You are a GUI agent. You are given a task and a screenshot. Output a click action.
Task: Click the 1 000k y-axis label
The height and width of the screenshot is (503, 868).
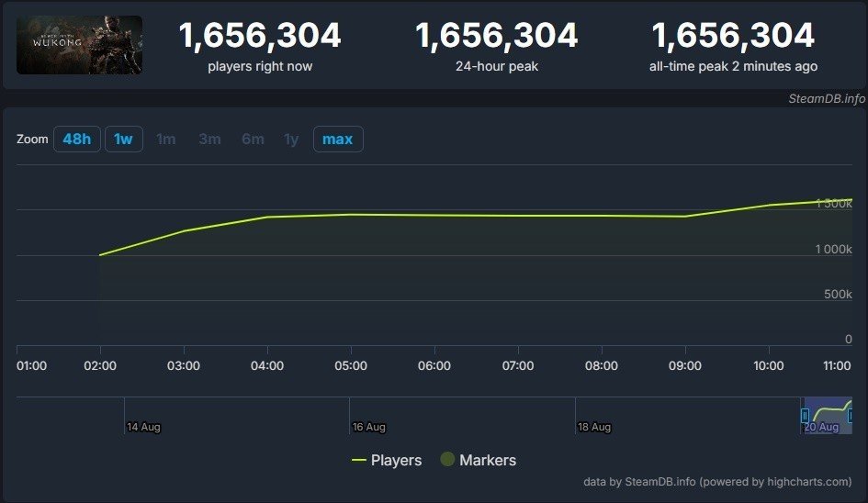[833, 249]
